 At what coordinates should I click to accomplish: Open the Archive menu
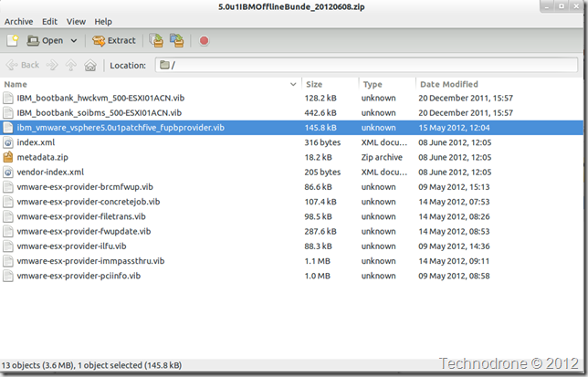click(19, 22)
